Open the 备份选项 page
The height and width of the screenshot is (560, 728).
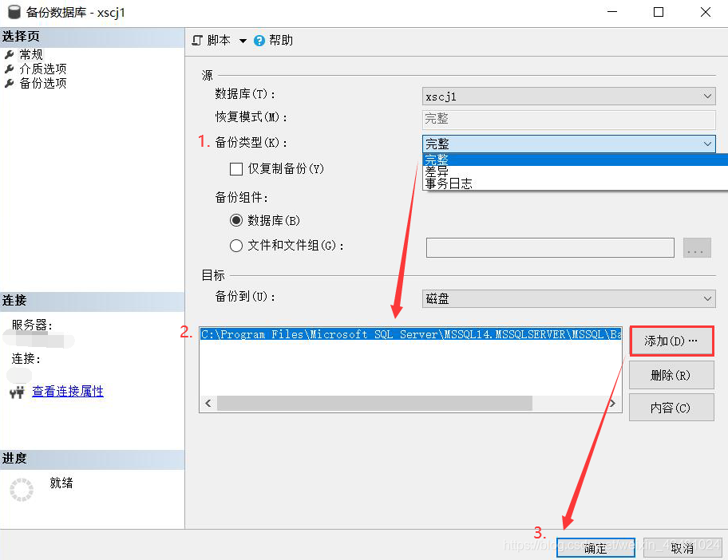42,84
